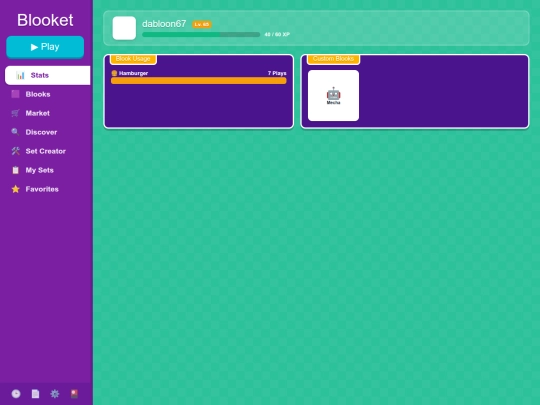Screen dimensions: 540x405
Task: Open the document page icon in sidebar footer
Action: [35, 394]
